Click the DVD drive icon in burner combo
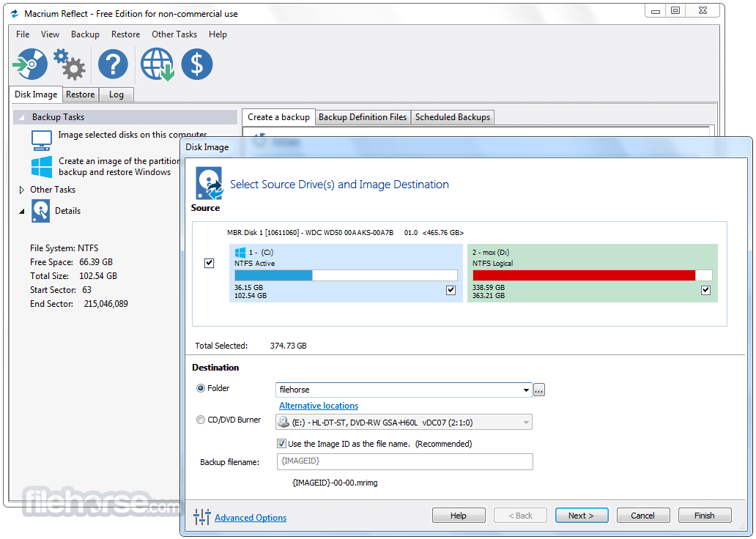The height and width of the screenshot is (539, 756). [x=283, y=422]
